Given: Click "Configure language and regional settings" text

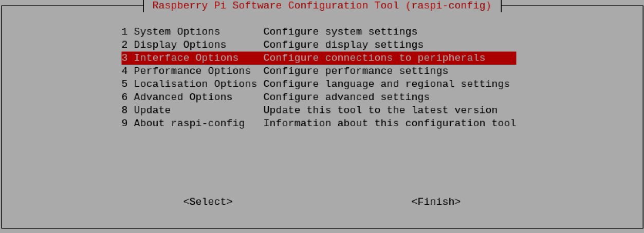Looking at the screenshot, I should click(x=387, y=84).
